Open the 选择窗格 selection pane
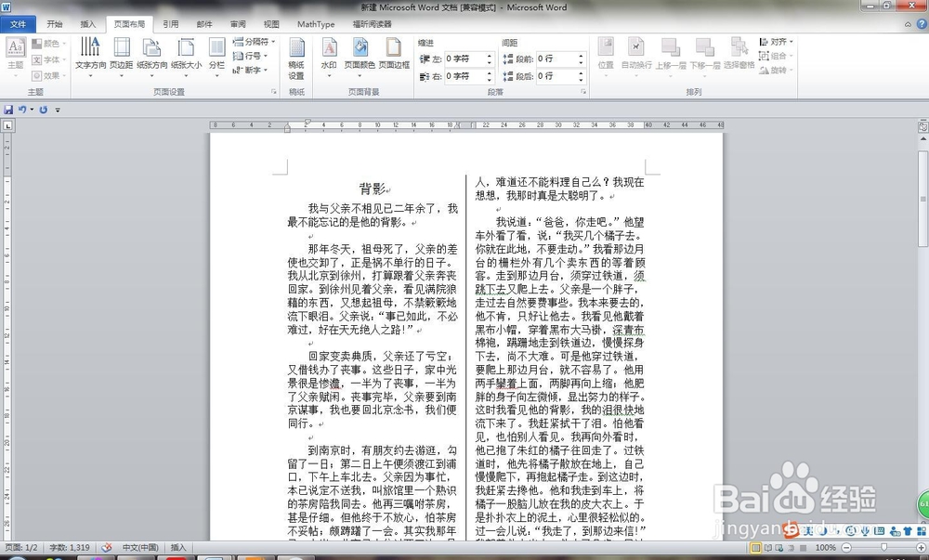Image resolution: width=929 pixels, height=560 pixels. [739, 55]
